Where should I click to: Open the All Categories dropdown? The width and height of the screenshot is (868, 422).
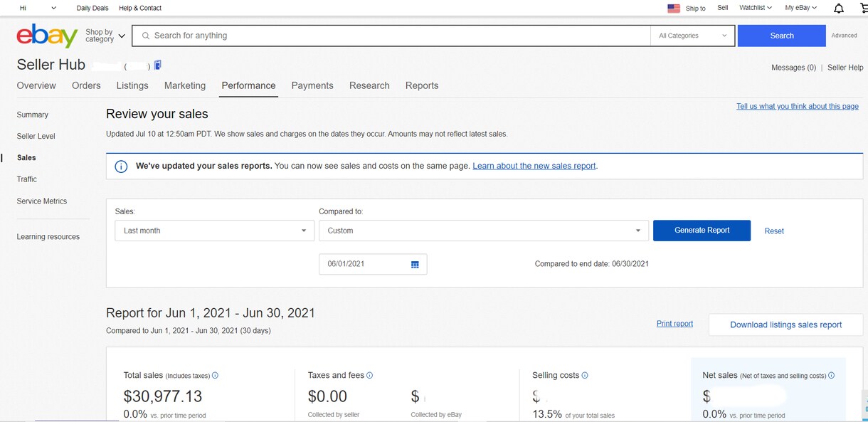[693, 36]
